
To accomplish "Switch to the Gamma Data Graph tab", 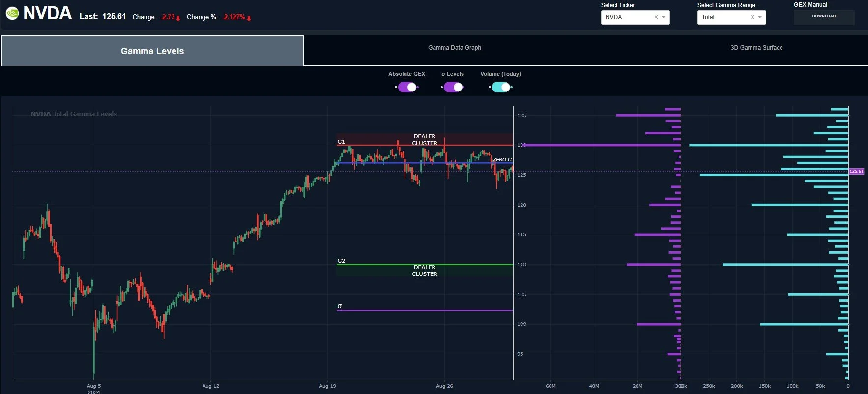I will [455, 48].
